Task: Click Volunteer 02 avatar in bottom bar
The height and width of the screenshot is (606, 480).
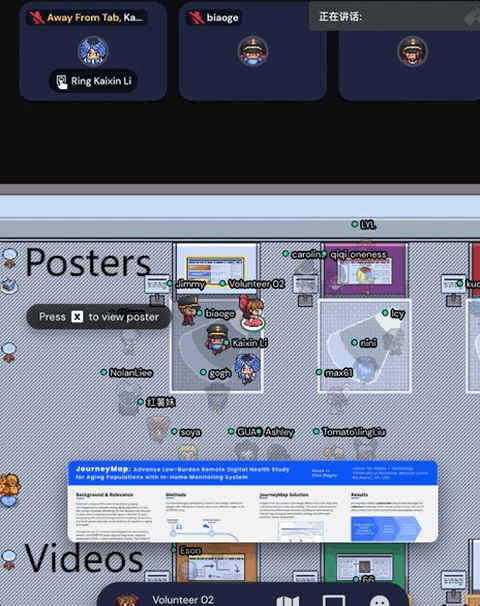Action: 128,600
